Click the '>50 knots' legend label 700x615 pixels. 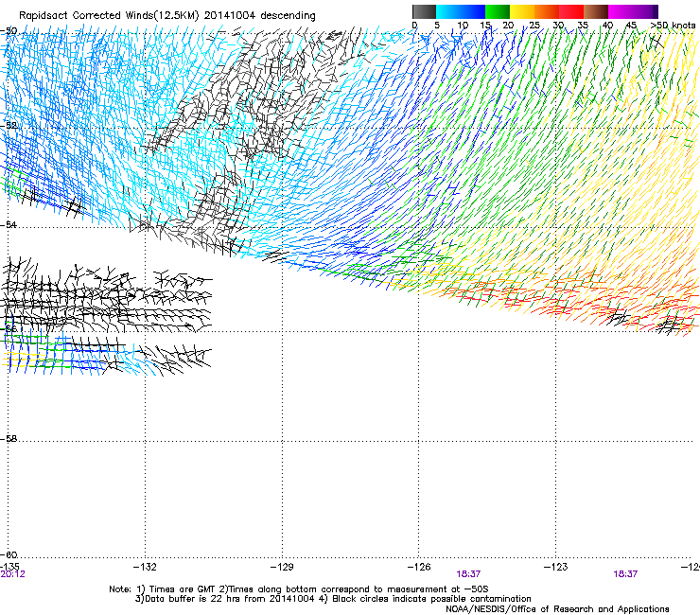click(x=673, y=26)
